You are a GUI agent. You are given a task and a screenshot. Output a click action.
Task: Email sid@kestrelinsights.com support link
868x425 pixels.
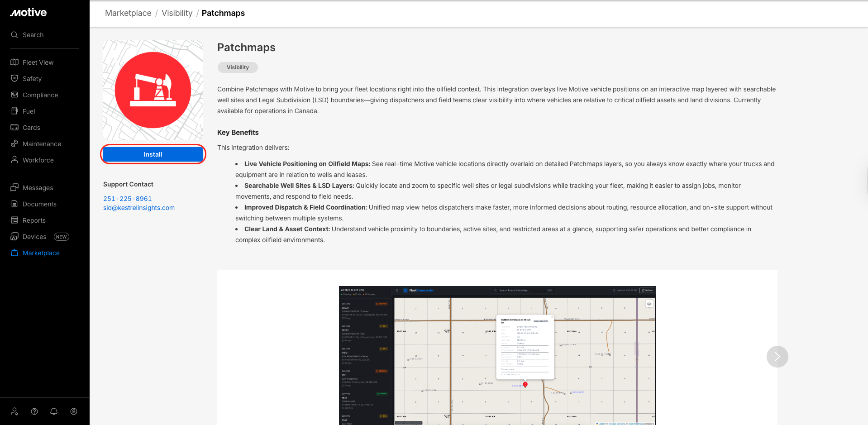(139, 208)
